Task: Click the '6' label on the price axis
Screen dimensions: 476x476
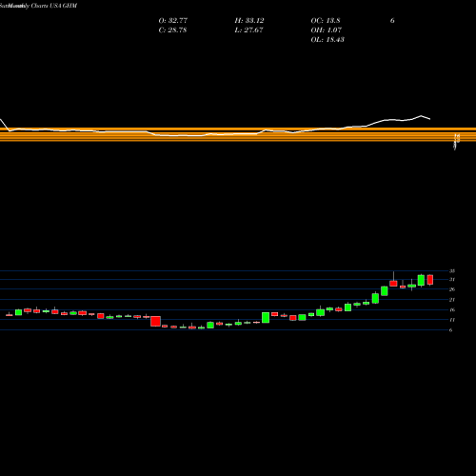Action: coord(450,330)
